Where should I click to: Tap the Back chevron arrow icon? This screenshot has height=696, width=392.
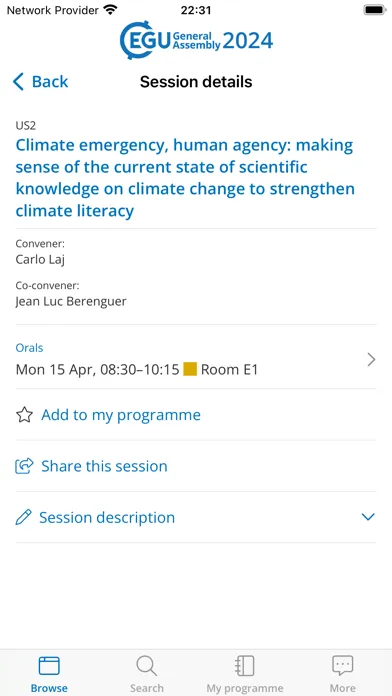coord(18,82)
